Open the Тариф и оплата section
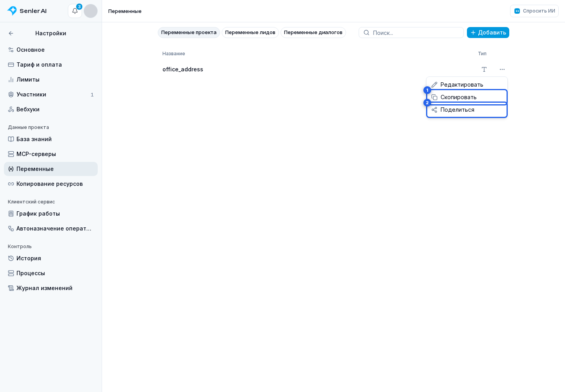565x392 pixels. pyautogui.click(x=51, y=65)
